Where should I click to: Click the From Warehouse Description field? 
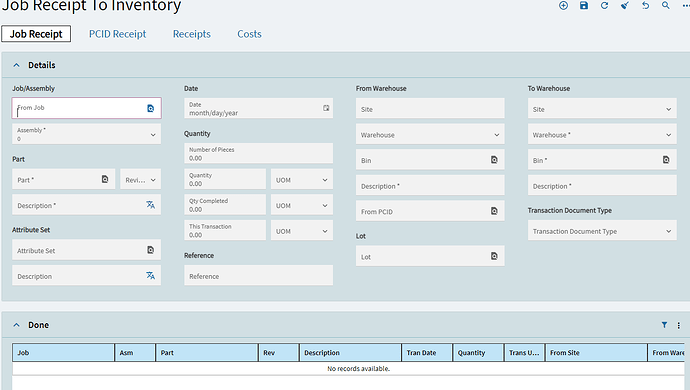[430, 186]
